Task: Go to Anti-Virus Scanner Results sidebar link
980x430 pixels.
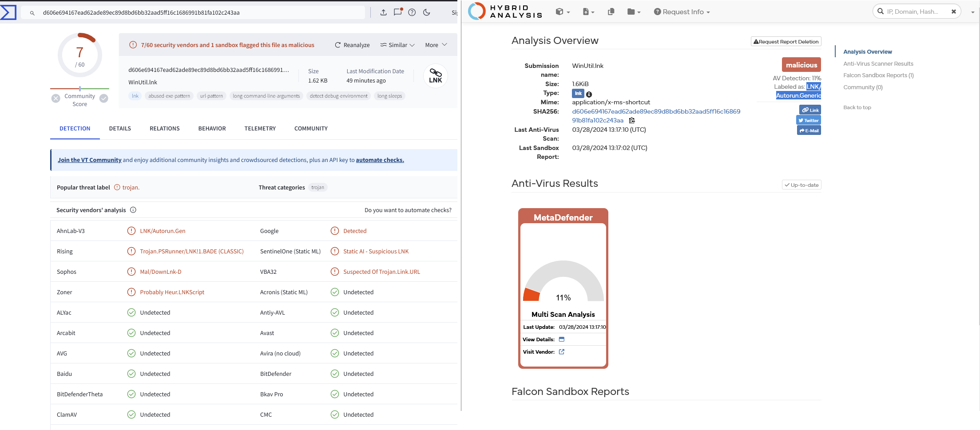Action: pos(878,64)
